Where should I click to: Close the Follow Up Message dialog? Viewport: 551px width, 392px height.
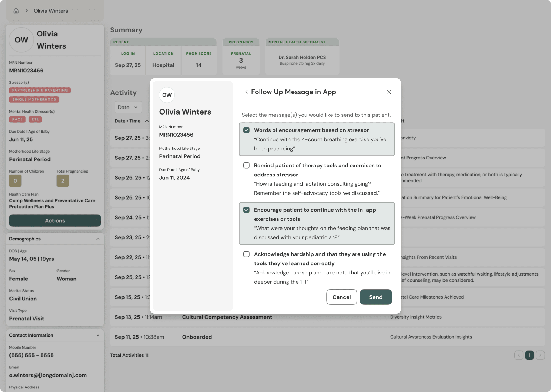point(389,92)
